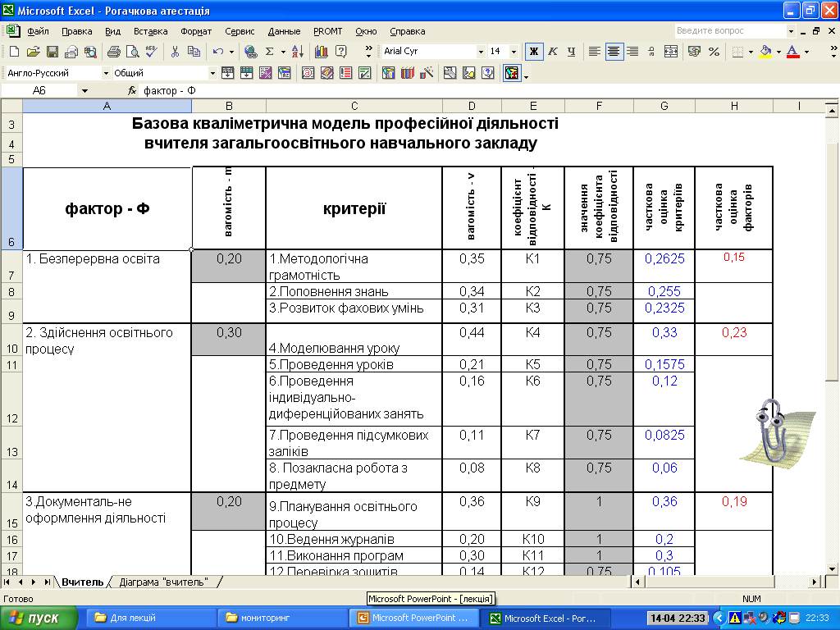
Task: Open Print Preview from the toolbar
Action: [132, 52]
